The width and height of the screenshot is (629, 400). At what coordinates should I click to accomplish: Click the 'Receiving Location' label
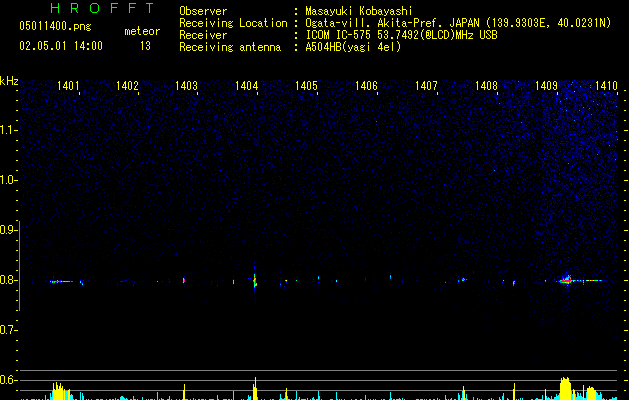click(233, 23)
